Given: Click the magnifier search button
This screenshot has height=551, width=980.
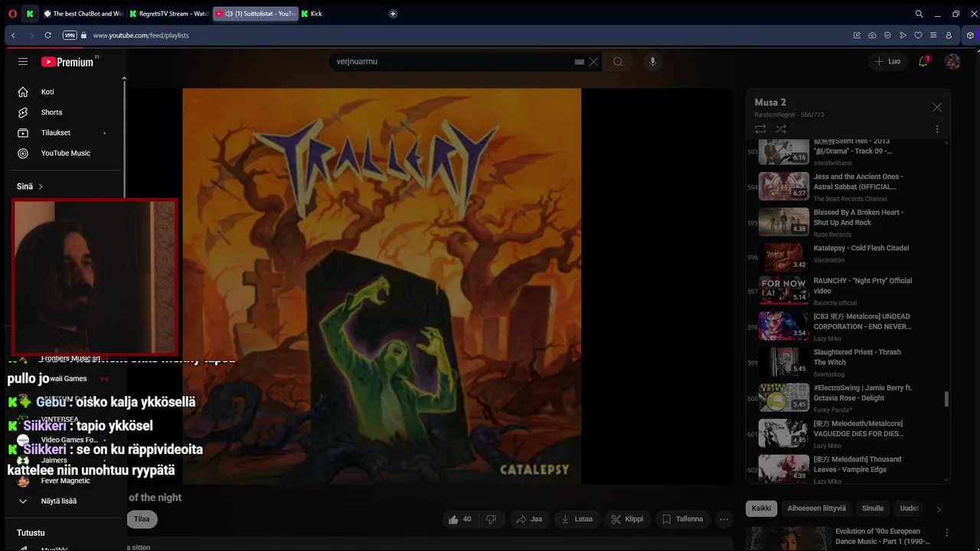Looking at the screenshot, I should pos(618,62).
